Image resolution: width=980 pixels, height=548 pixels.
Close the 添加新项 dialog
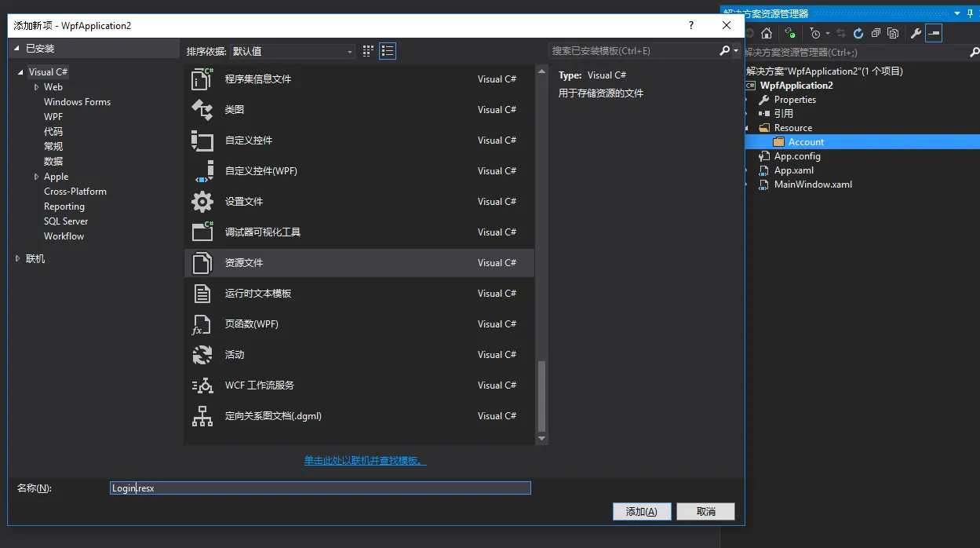pos(727,25)
